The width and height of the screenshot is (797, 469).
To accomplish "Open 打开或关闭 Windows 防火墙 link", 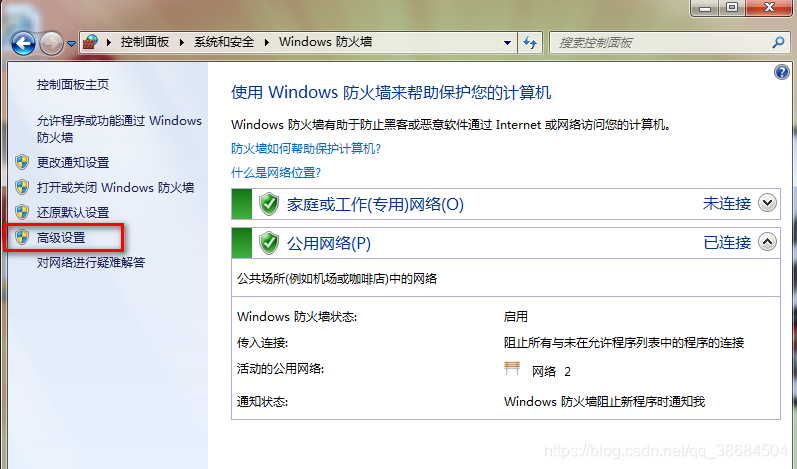I will tap(115, 187).
